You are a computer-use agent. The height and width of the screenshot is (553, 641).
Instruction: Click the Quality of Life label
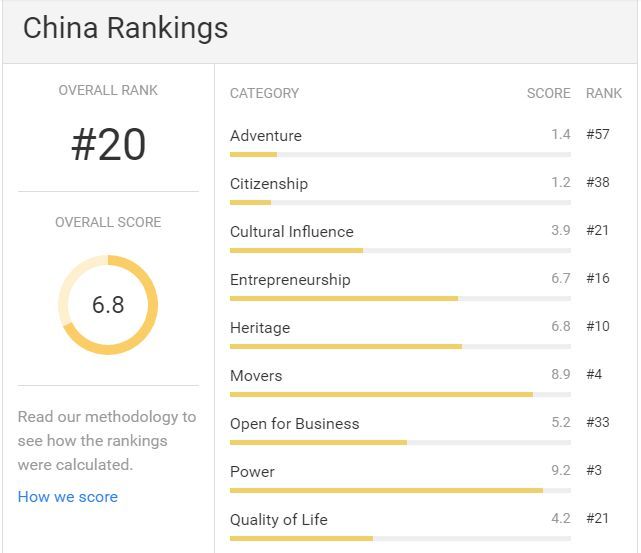click(278, 520)
